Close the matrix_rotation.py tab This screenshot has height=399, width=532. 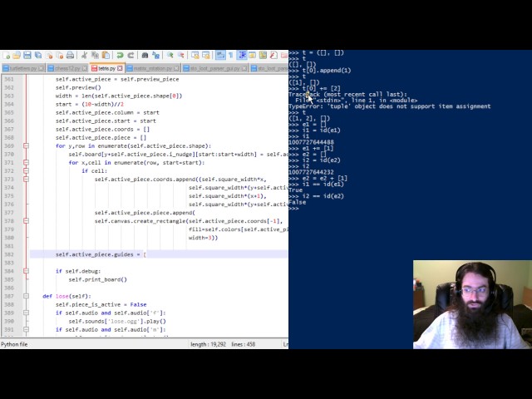click(x=176, y=68)
